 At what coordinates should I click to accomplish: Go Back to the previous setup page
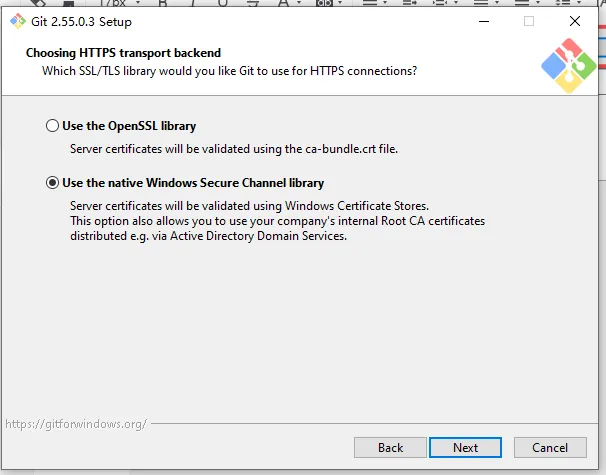390,448
